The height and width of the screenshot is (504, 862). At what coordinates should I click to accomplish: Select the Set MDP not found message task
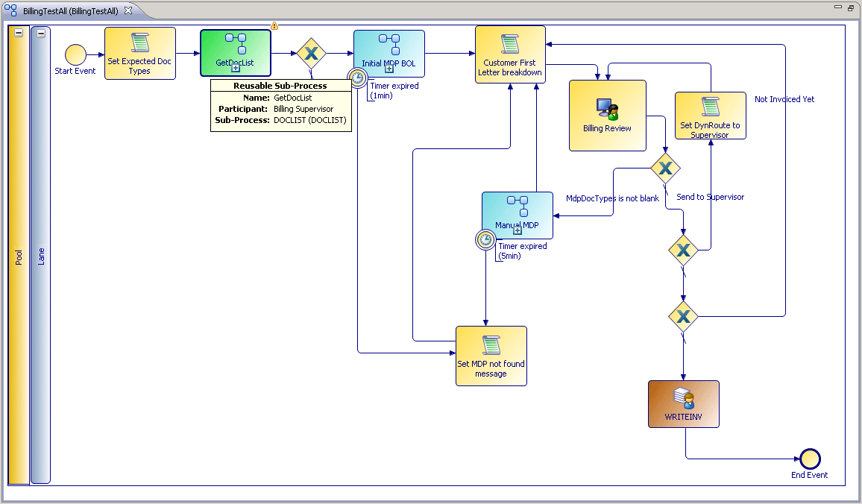pos(491,356)
